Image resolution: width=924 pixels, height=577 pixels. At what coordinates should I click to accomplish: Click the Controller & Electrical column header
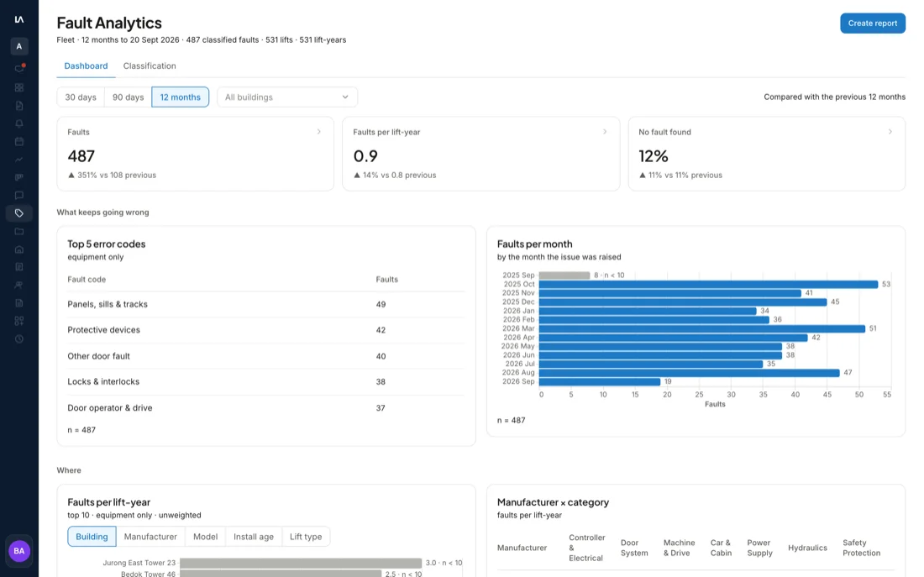click(x=587, y=548)
